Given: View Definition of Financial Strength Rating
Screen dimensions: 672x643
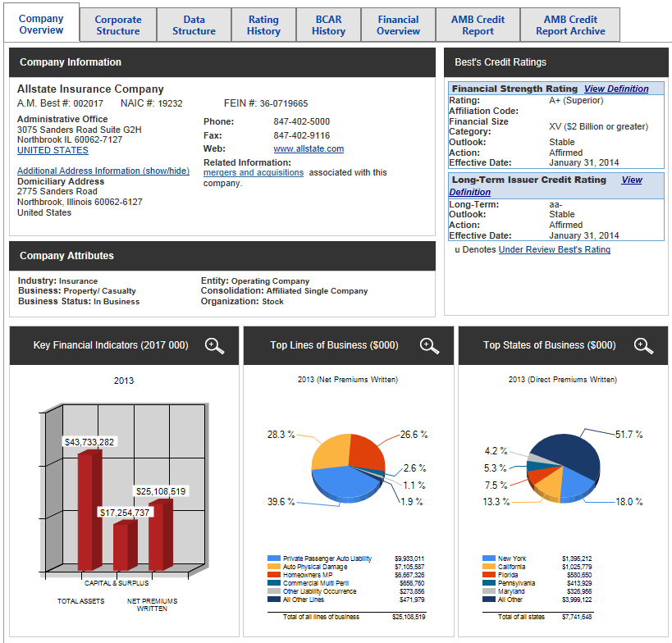Looking at the screenshot, I should [x=616, y=89].
